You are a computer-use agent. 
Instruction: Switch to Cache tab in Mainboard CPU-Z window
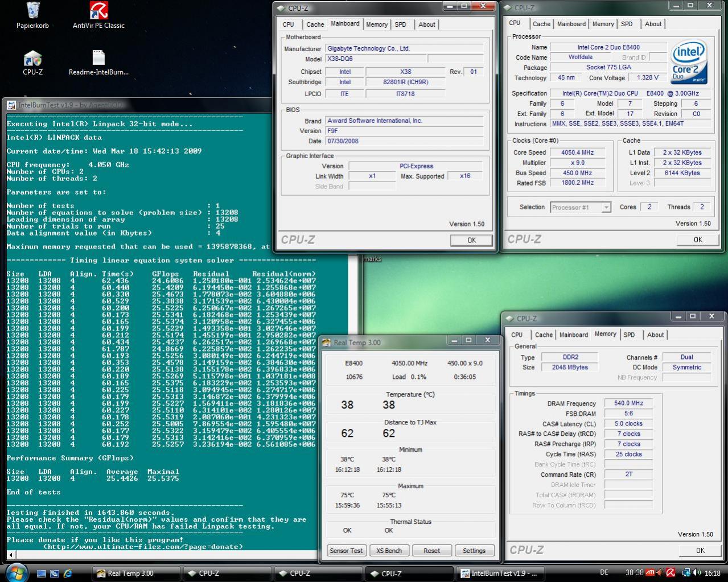pos(315,24)
